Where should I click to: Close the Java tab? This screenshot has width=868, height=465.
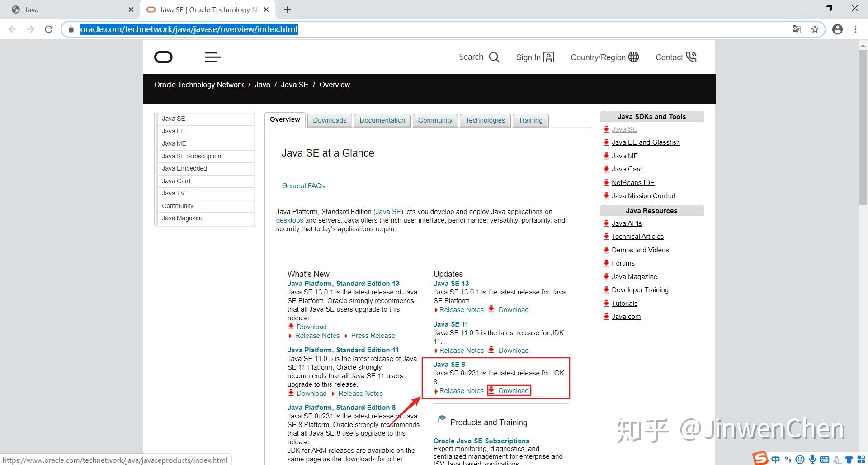[x=131, y=9]
